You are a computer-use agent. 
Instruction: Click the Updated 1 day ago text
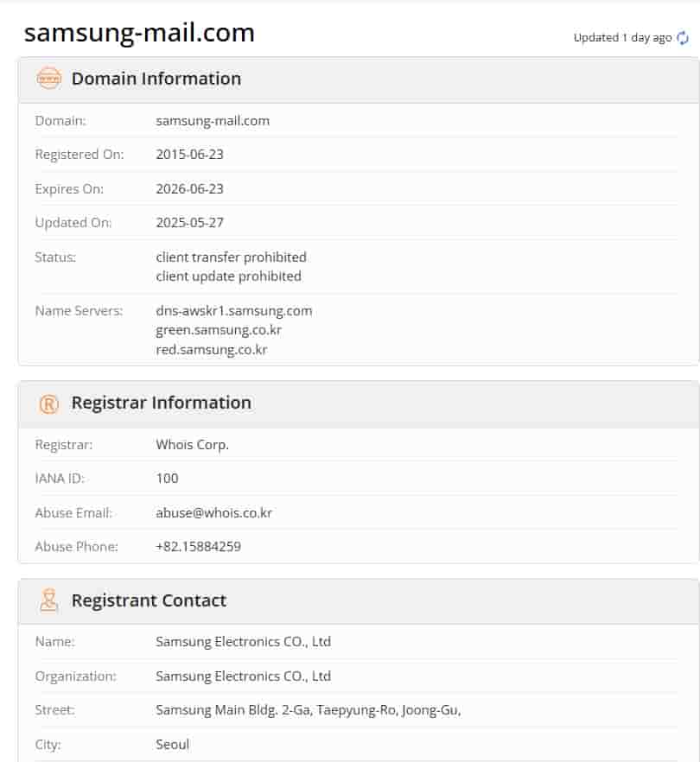click(622, 38)
